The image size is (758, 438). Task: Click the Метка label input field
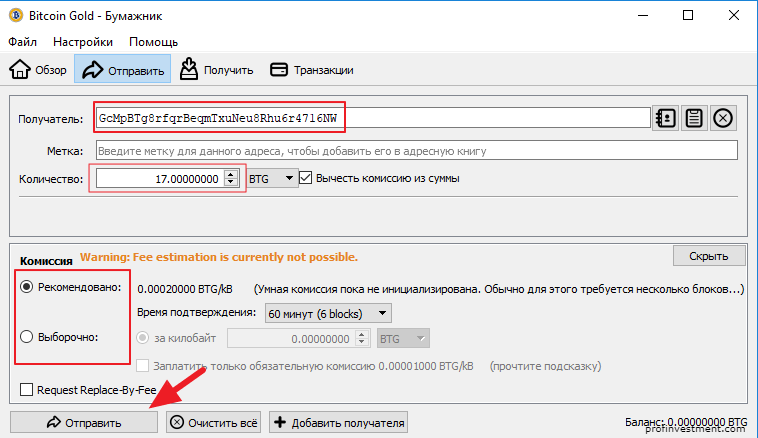pyautogui.click(x=417, y=150)
